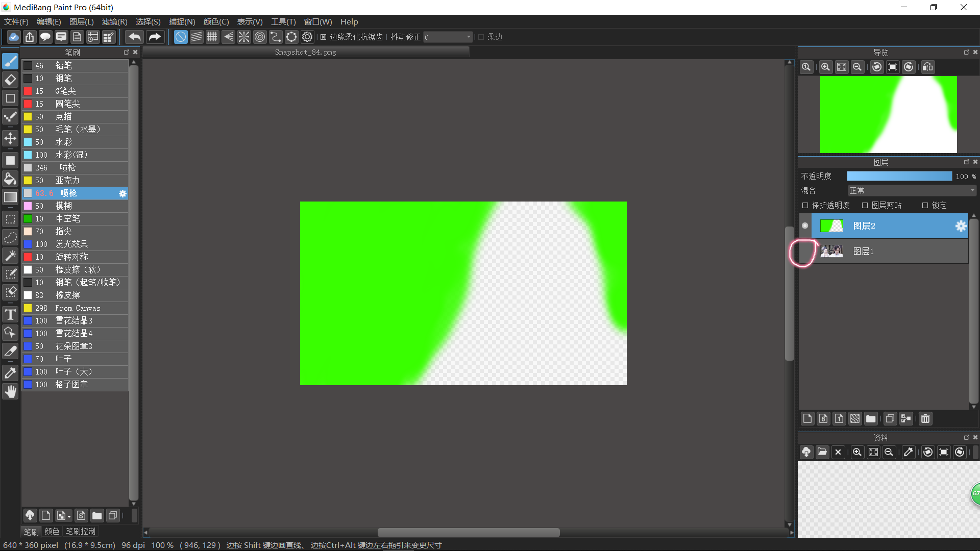
Task: Open the new brush dropdown at panel bottom
Action: point(64,515)
